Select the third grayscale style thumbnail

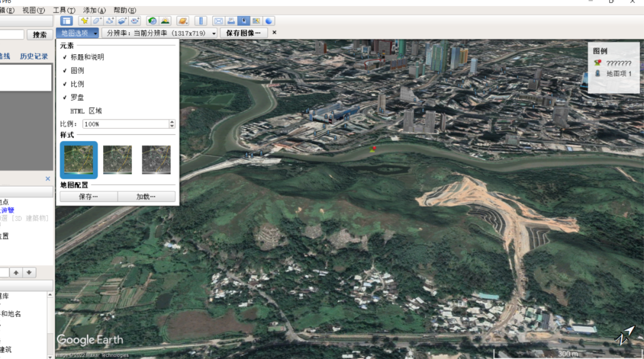(x=156, y=160)
